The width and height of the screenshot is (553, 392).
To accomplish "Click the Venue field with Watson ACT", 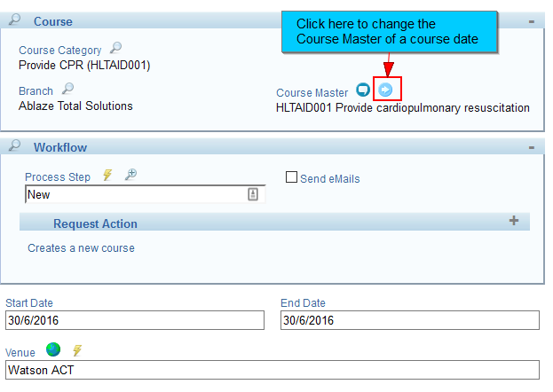I will pyautogui.click(x=273, y=370).
